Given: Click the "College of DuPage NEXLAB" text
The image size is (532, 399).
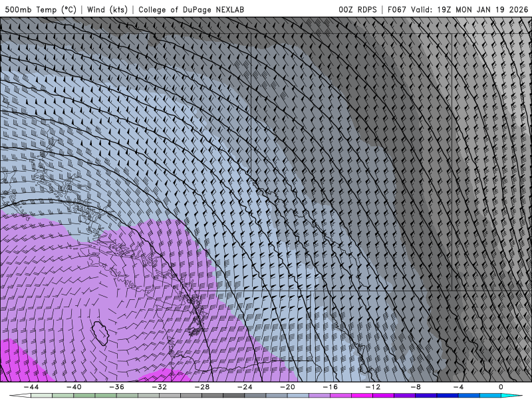Looking at the screenshot, I should 191,9.
